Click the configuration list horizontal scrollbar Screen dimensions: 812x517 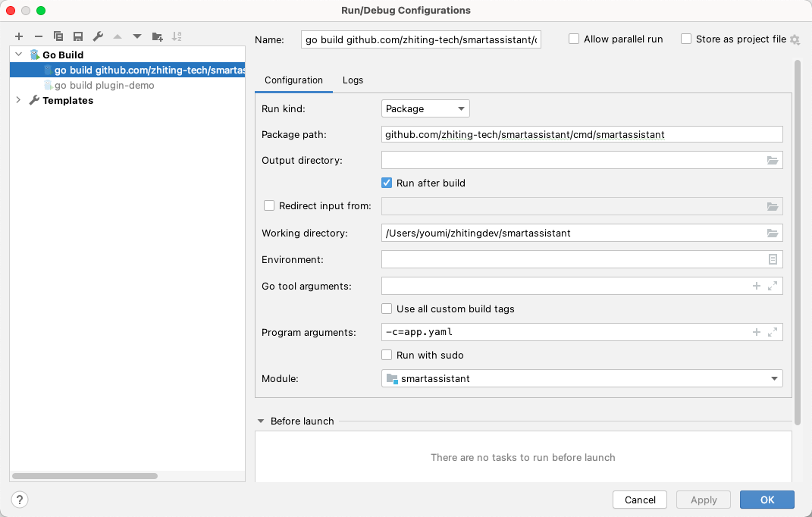coord(85,475)
